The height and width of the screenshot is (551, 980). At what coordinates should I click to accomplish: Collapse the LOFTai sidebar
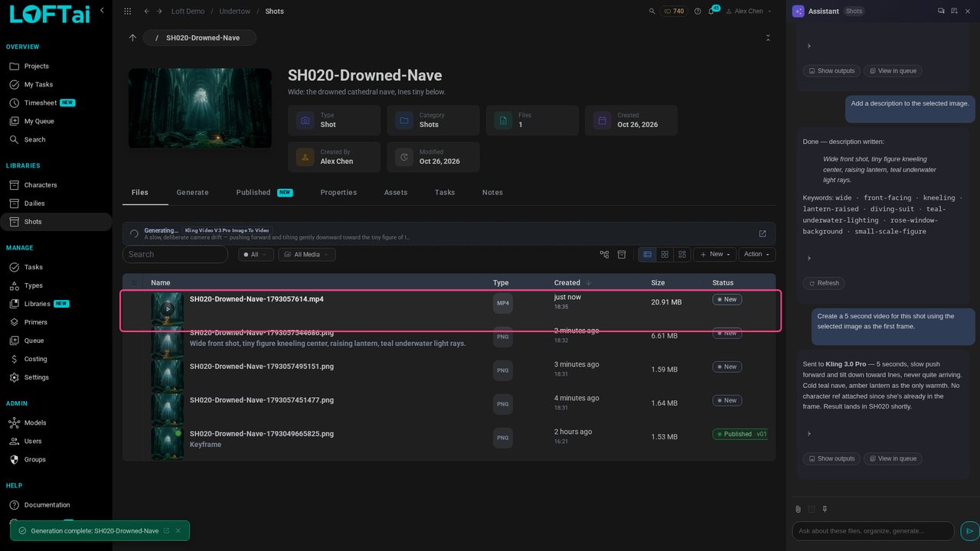click(102, 11)
